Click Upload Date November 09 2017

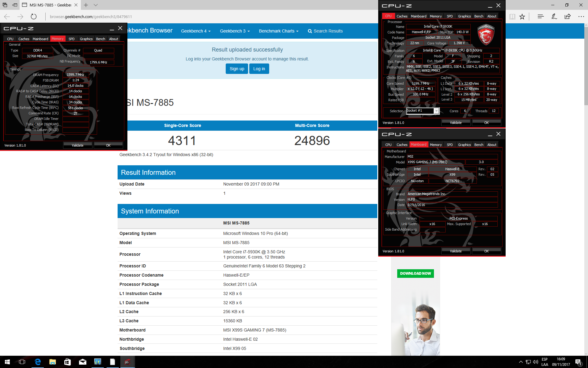251,184
